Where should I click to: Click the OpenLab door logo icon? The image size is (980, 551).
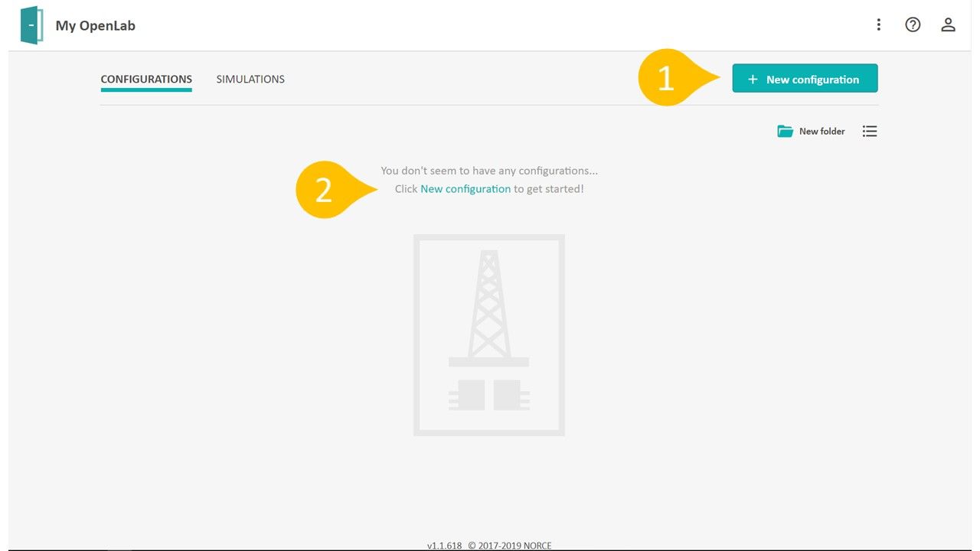point(31,25)
